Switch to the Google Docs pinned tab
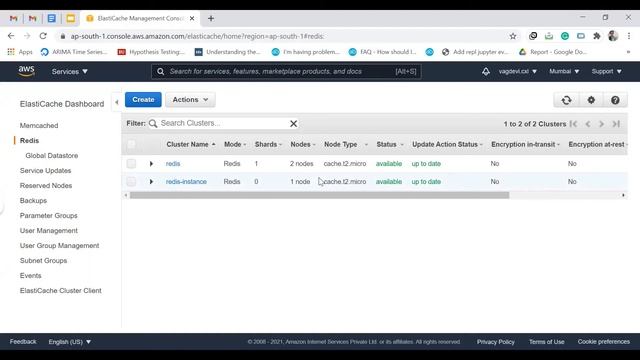Screen dimensions: 640x360 (51, 18)
